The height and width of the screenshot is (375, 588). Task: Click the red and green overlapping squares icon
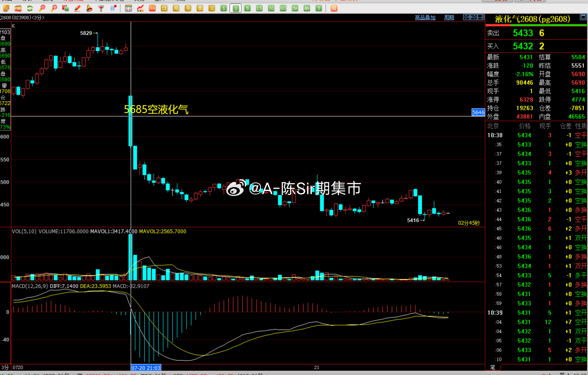point(66,8)
